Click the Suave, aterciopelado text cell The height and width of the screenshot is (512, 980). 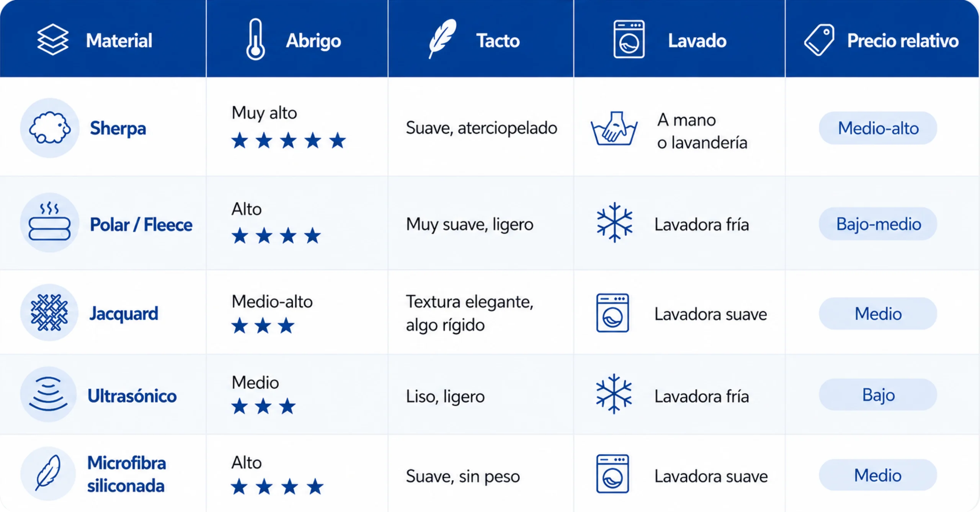coord(481,128)
